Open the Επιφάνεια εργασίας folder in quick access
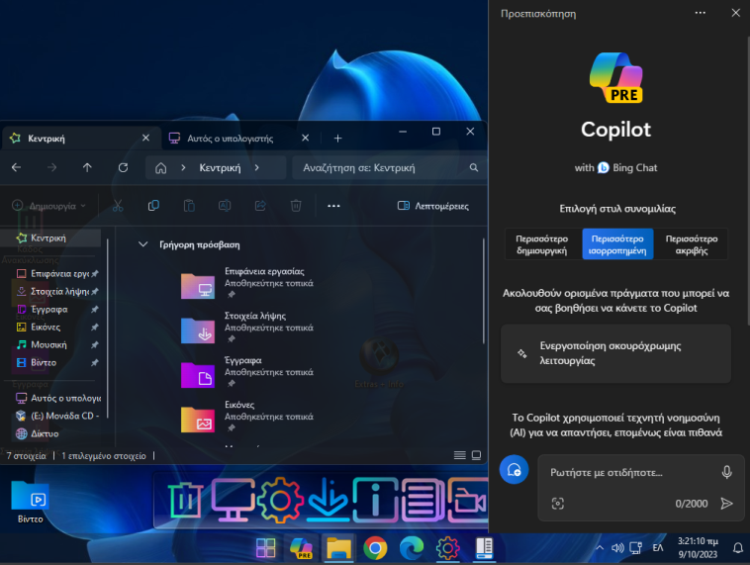Viewport: 750px width, 565px height. pyautogui.click(x=248, y=283)
